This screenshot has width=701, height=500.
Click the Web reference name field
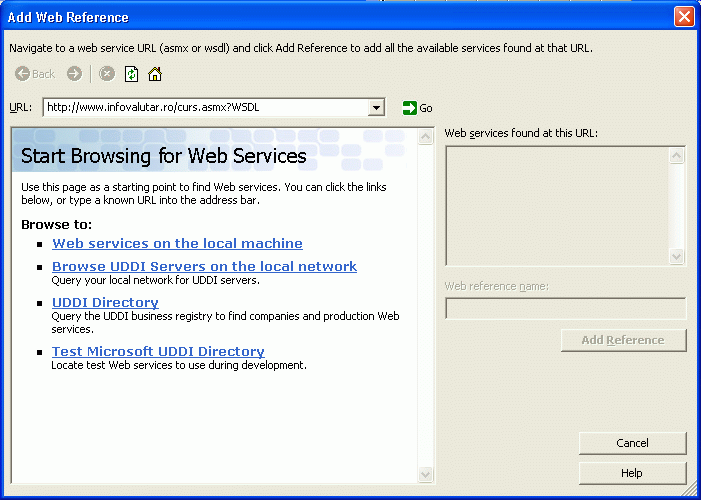566,309
